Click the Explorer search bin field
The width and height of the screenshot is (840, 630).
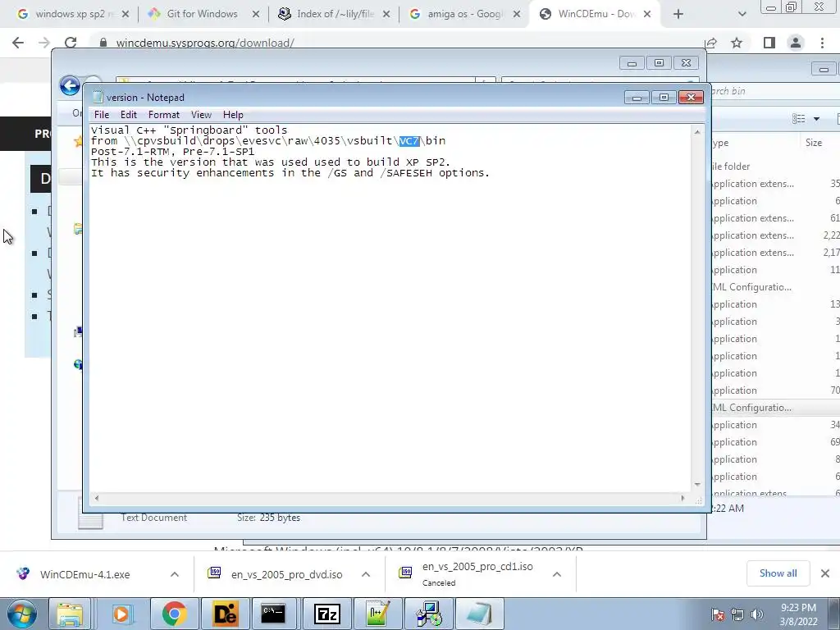click(774, 91)
